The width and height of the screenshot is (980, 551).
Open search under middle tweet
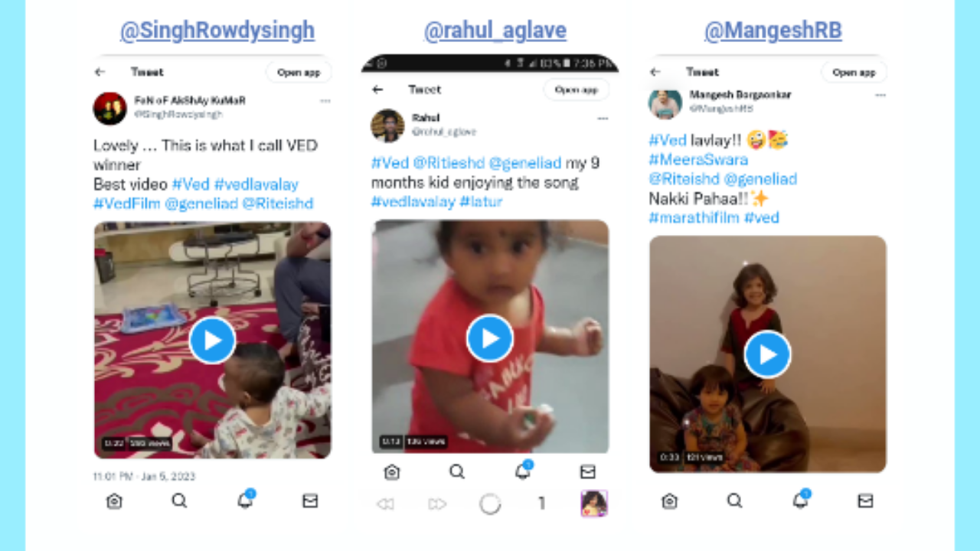457,471
